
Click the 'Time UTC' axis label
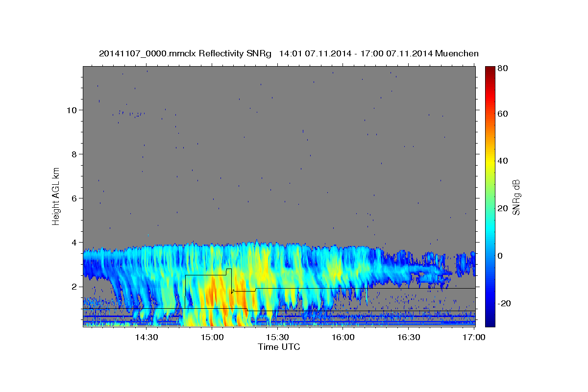[x=279, y=347]
